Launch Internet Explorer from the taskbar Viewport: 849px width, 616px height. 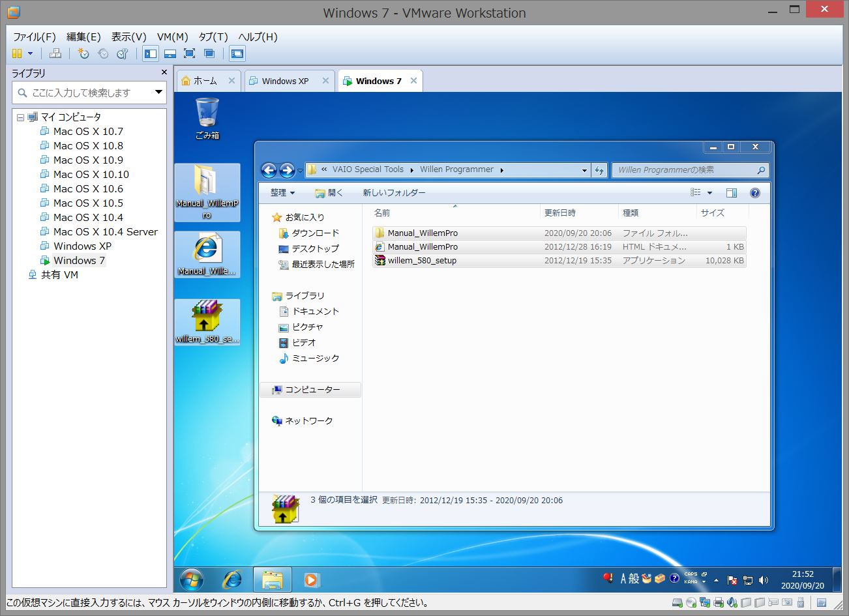(x=233, y=579)
